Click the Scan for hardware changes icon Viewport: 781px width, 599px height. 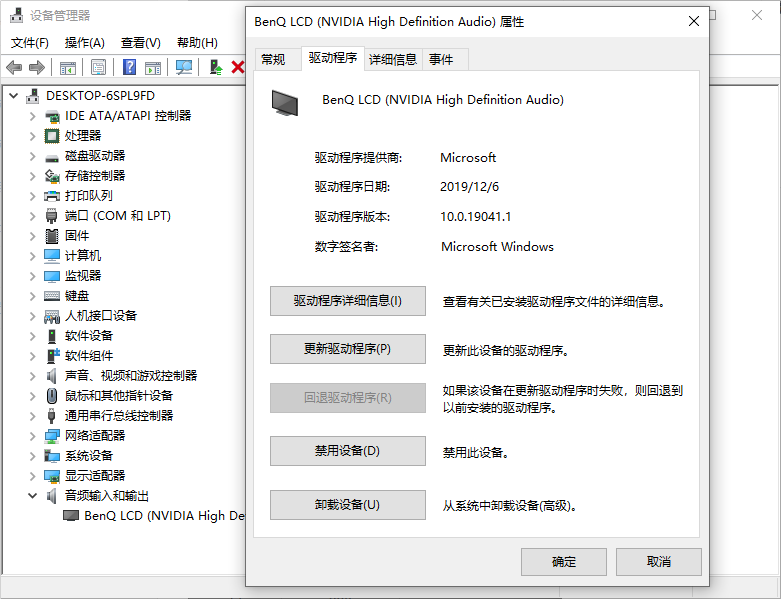[x=184, y=67]
